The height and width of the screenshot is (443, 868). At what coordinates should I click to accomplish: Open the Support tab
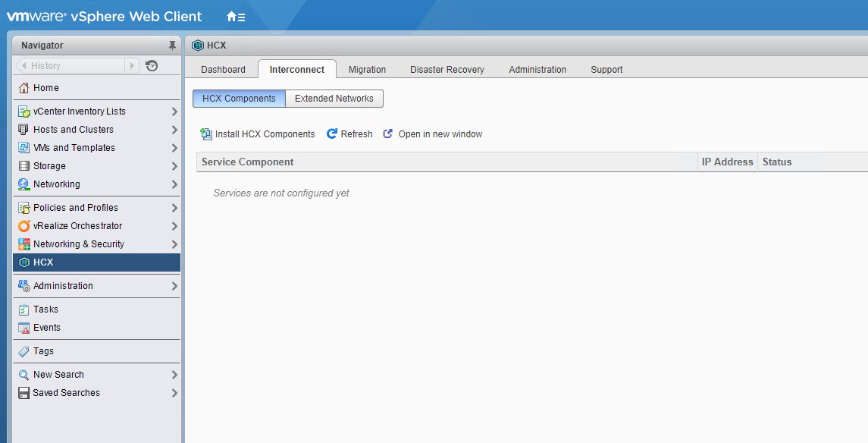[606, 70]
